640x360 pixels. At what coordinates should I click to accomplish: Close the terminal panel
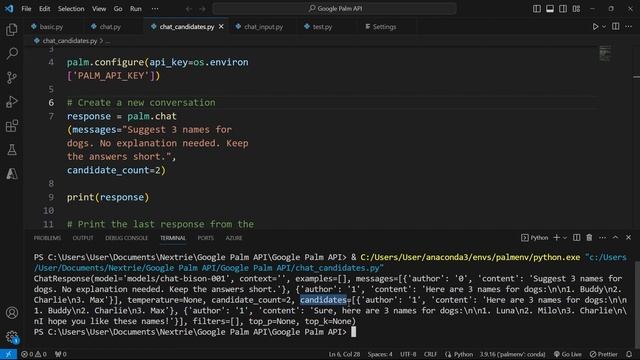click(629, 238)
